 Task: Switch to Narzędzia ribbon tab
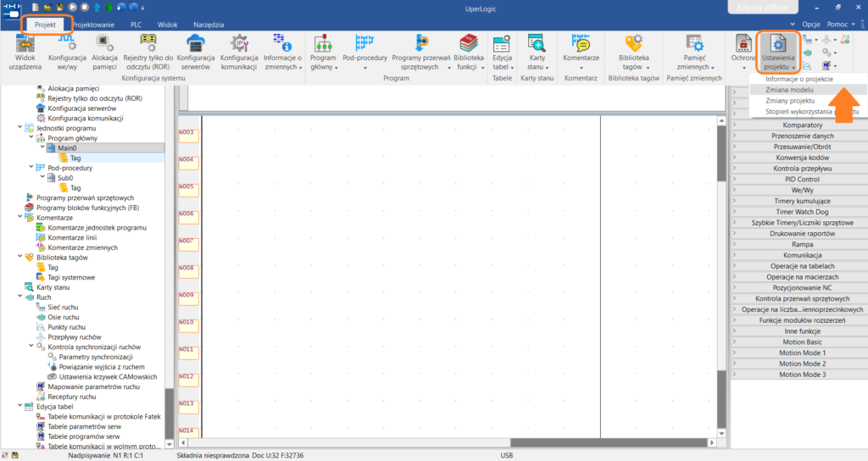pyautogui.click(x=209, y=25)
